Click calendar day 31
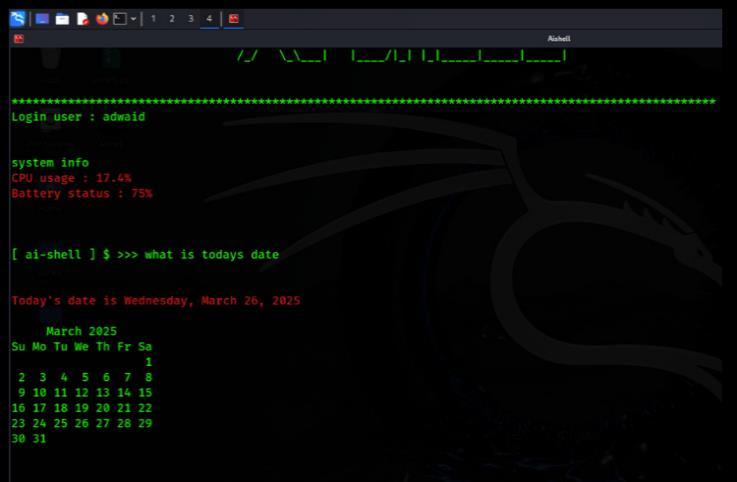This screenshot has height=482, width=737. (x=39, y=439)
